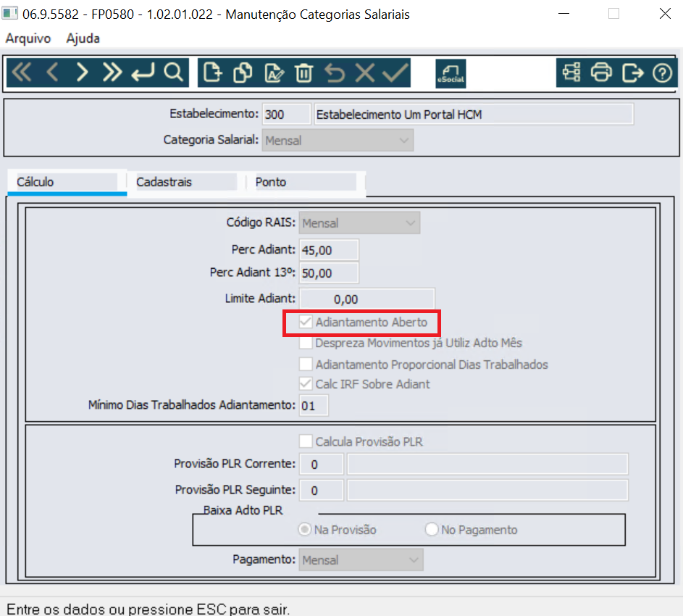
Task: Open the Arquivo menu
Action: click(x=28, y=38)
